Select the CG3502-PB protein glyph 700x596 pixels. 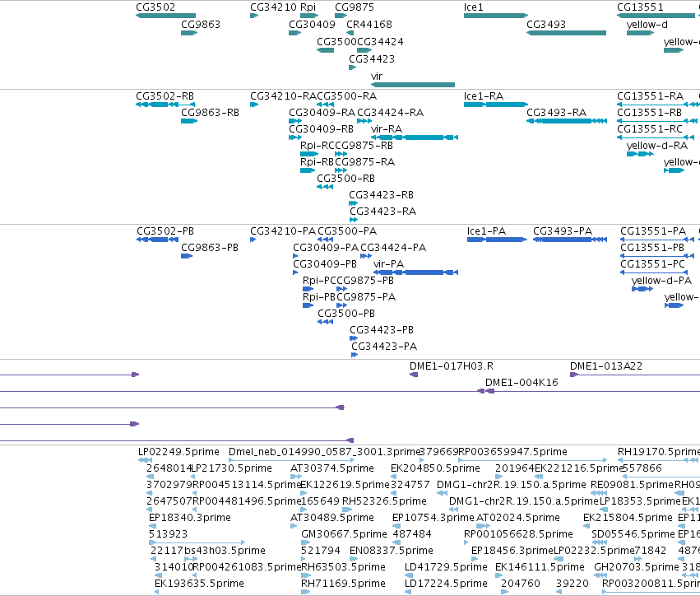158,240
